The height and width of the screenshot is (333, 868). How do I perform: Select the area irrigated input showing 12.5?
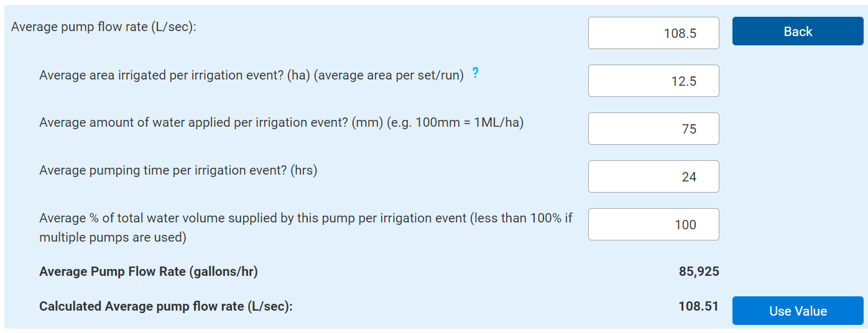point(653,81)
